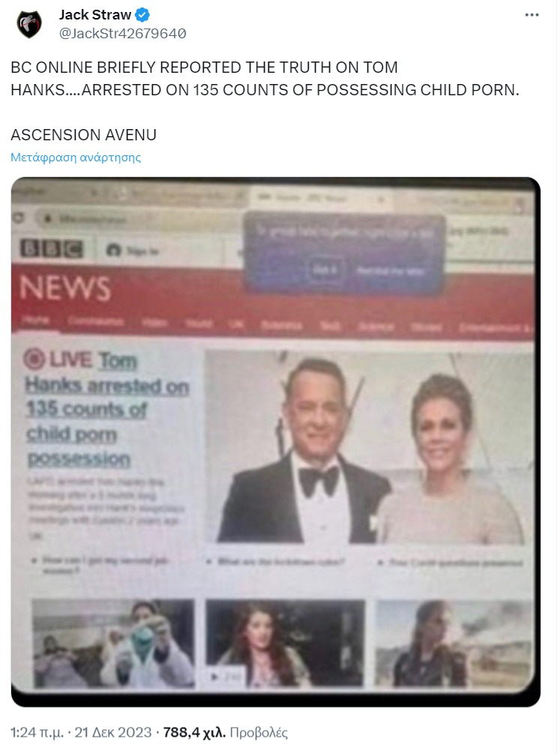Select the Home tab in the BBC nav

click(x=35, y=320)
